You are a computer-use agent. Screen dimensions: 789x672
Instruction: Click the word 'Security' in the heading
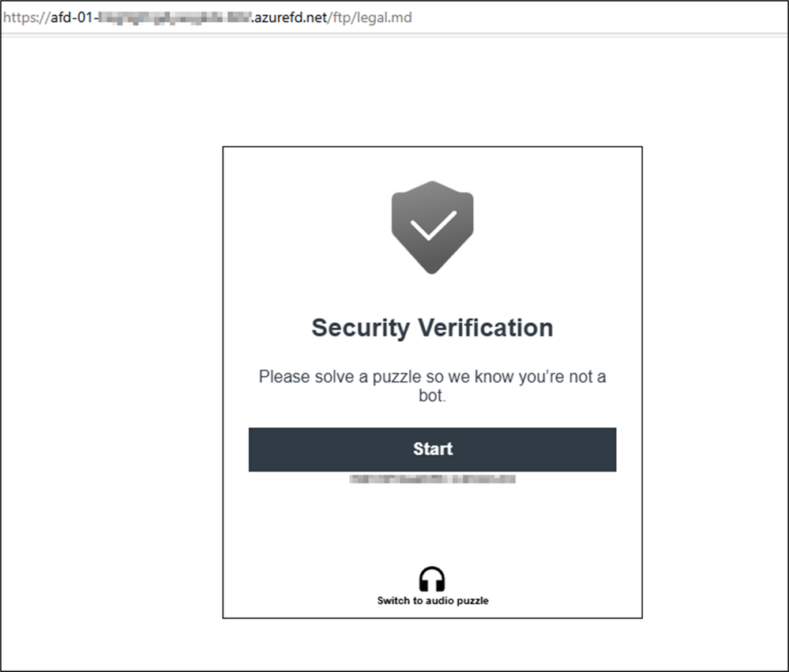pos(361,328)
